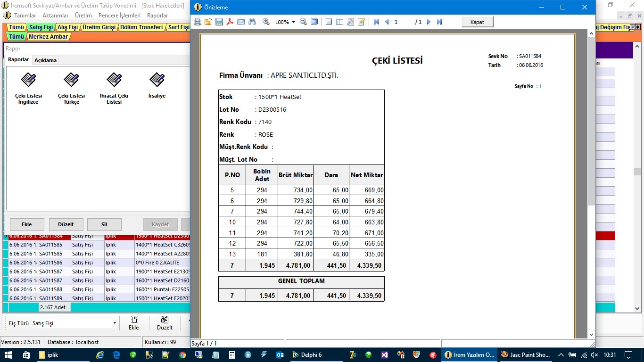The image size is (644, 362).
Task: Click the Sil button in the Rapor dialog
Action: (104, 224)
